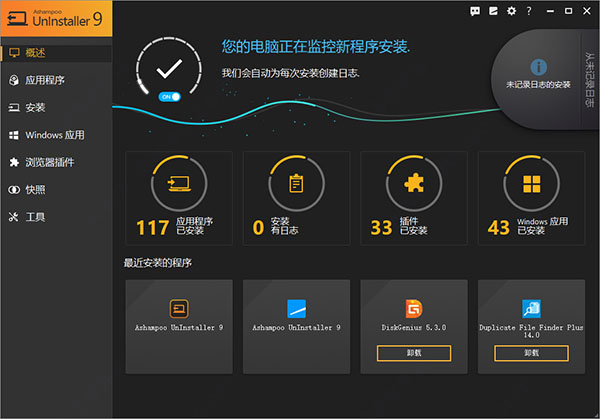Open settings via the gear icon
Viewport: 600px width, 419px height.
pyautogui.click(x=511, y=11)
